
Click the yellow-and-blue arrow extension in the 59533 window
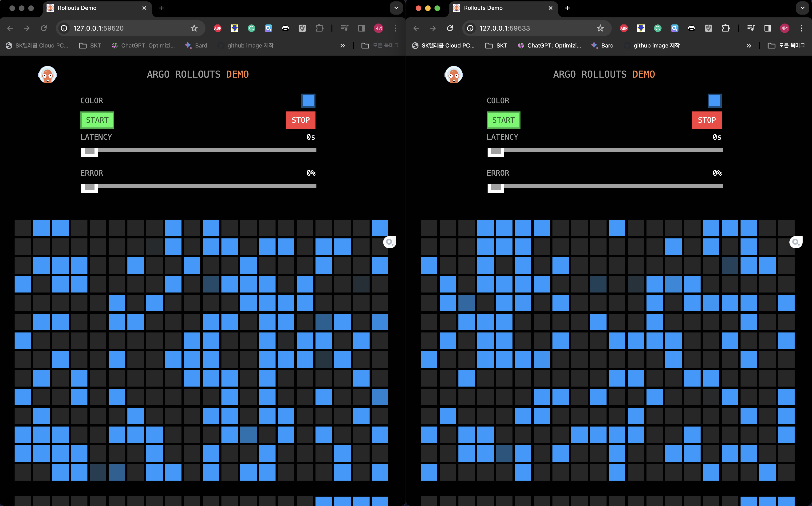[641, 28]
